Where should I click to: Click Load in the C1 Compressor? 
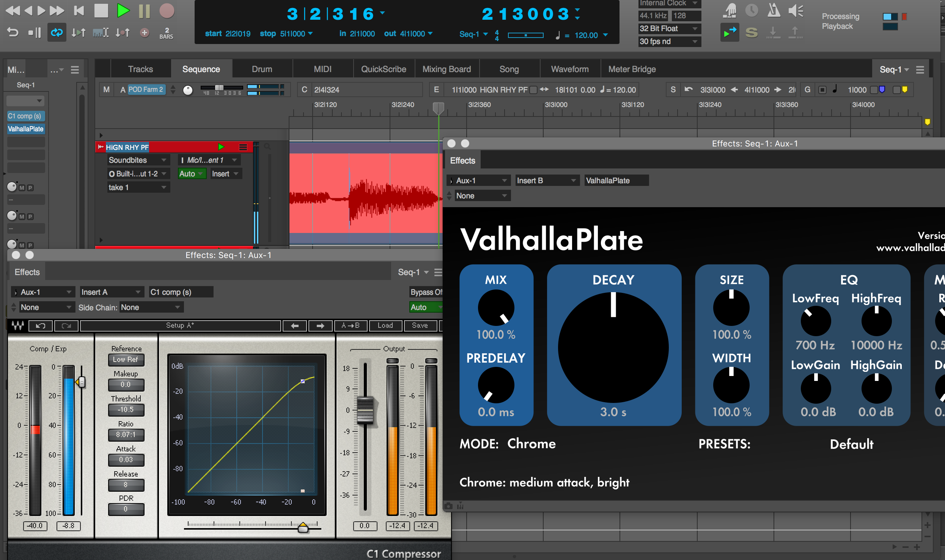coord(385,326)
